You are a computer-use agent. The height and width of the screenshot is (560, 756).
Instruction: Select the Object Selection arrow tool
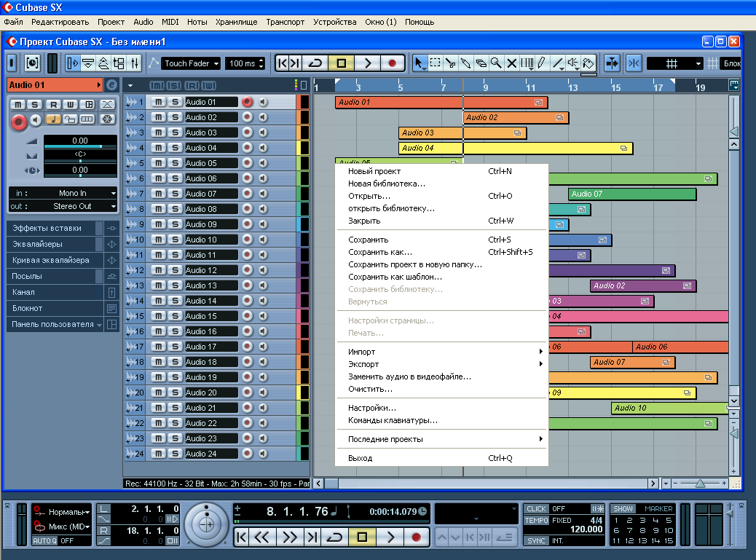420,63
